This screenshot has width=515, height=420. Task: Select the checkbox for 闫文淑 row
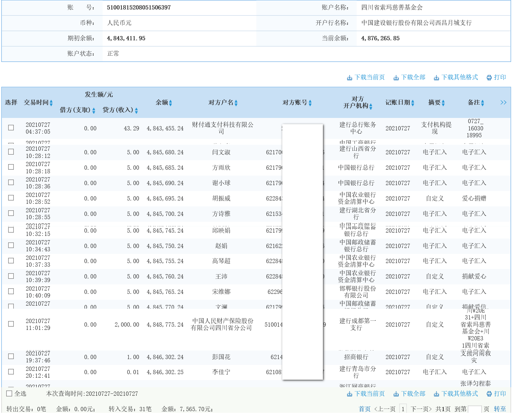point(11,152)
